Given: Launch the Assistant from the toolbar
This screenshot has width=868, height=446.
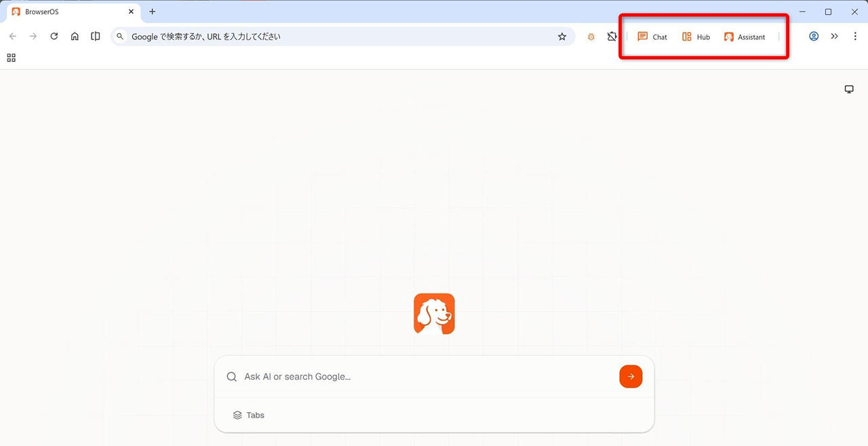Looking at the screenshot, I should [745, 37].
